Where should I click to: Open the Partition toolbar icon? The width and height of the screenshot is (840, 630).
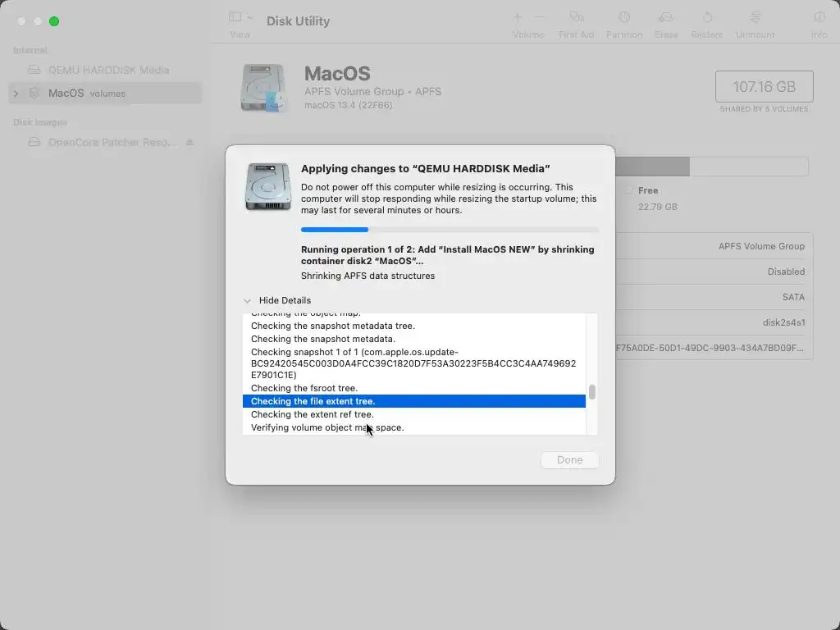[x=624, y=17]
